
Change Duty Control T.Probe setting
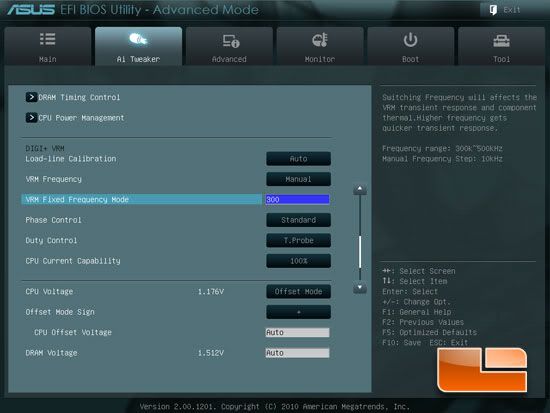(x=298, y=240)
